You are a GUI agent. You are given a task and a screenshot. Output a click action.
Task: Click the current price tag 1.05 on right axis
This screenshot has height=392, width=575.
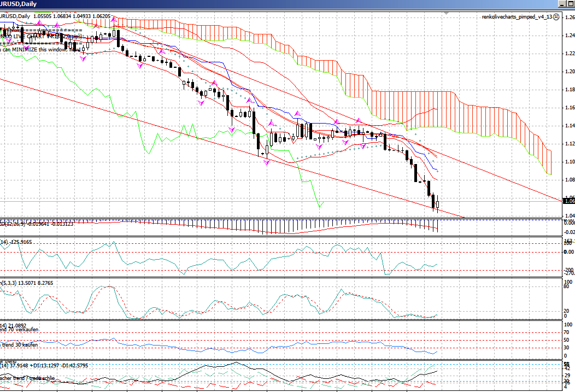pyautogui.click(x=568, y=201)
